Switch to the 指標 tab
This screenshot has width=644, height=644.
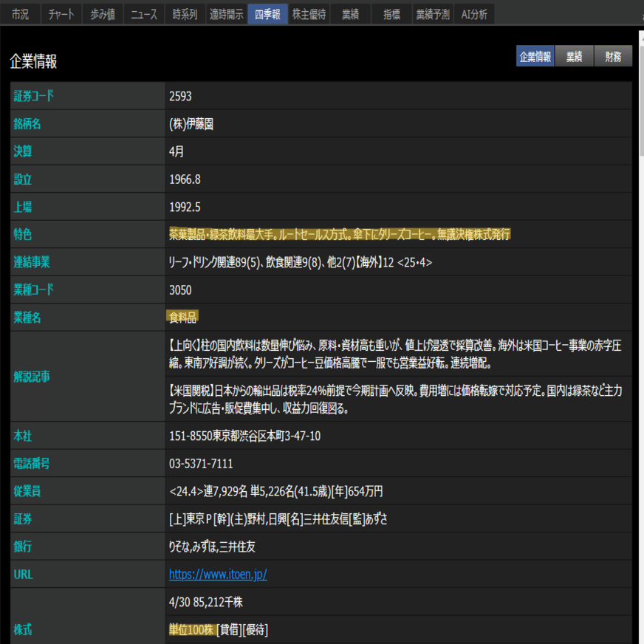[x=391, y=13]
